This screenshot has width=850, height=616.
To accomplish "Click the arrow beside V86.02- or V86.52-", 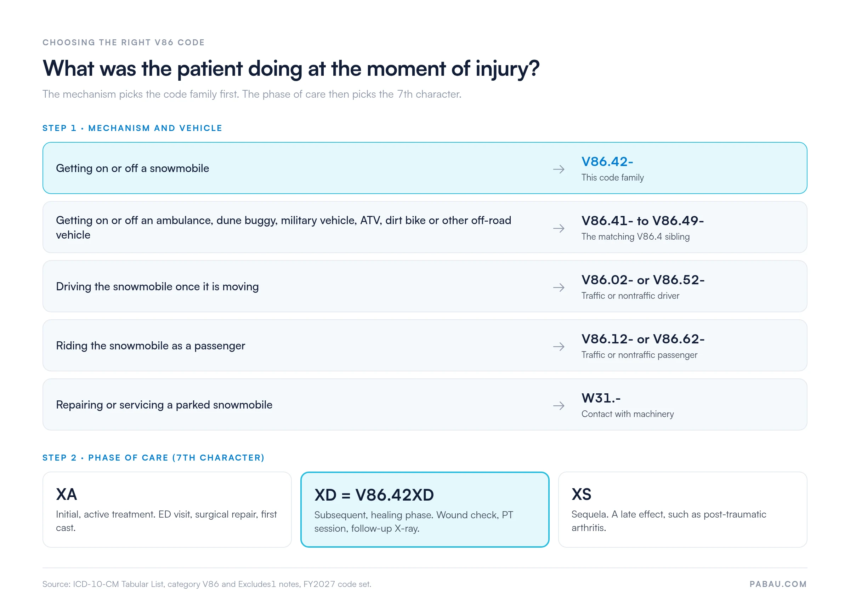I will click(559, 288).
